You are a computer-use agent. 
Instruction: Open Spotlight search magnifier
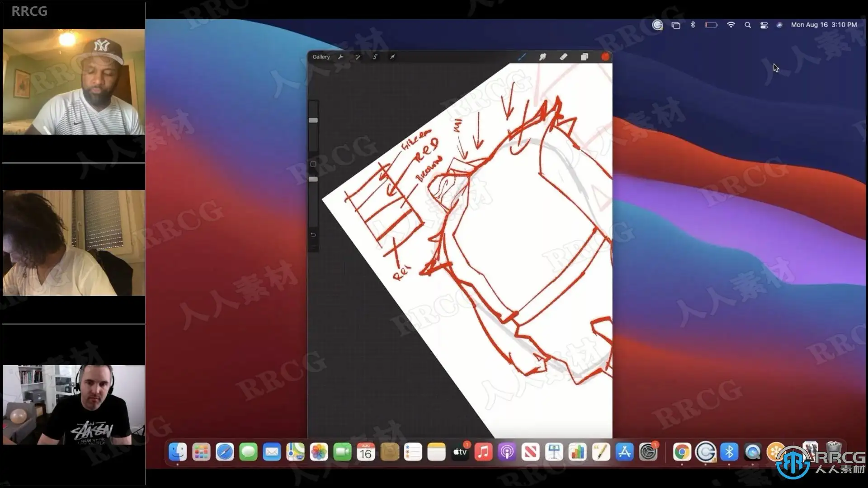click(x=748, y=25)
